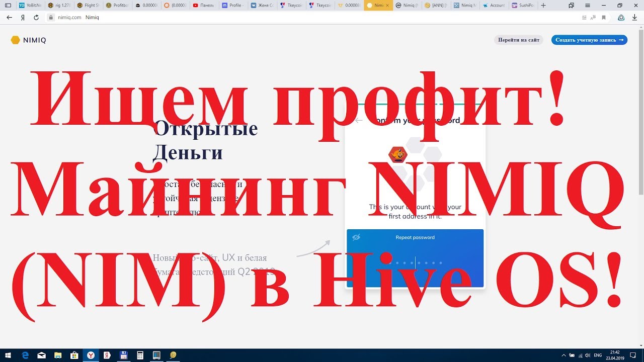Open Yandex home via the Я icon
The image size is (644, 362).
(x=23, y=17)
